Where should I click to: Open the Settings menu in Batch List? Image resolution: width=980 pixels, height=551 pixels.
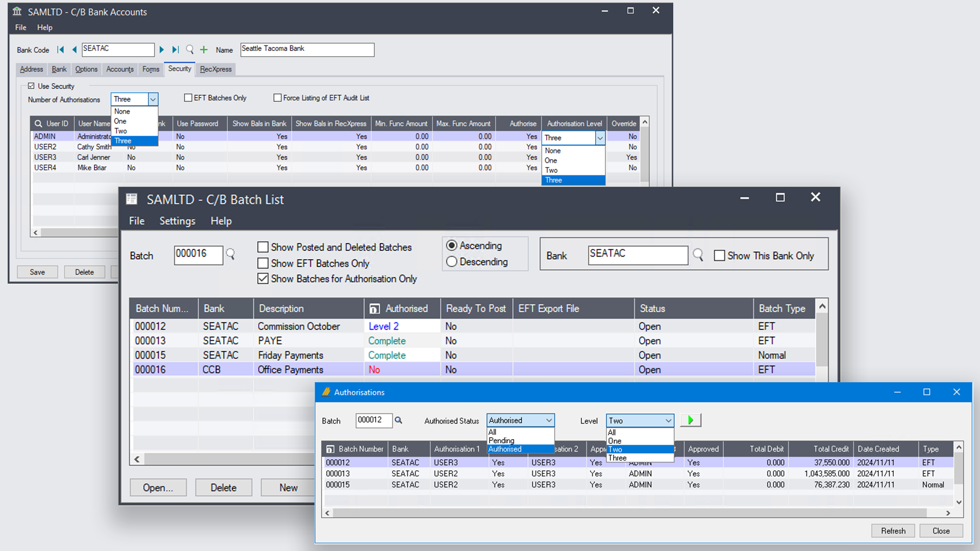pyautogui.click(x=177, y=221)
